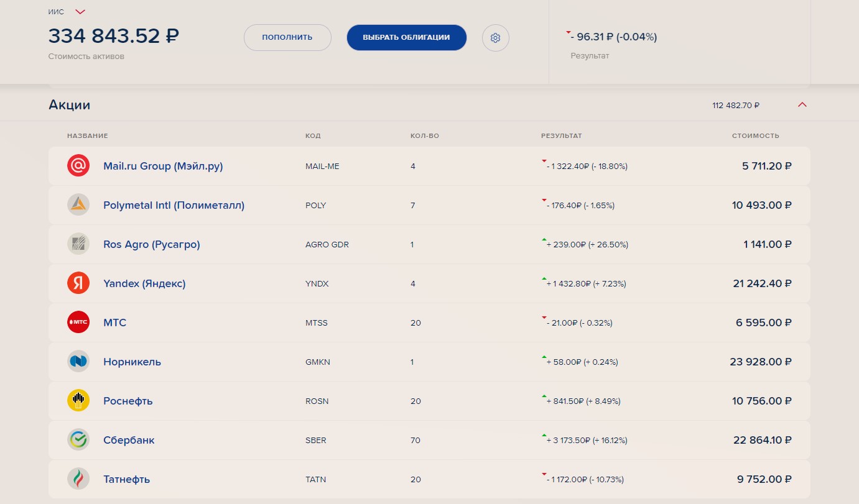This screenshot has width=859, height=504.
Task: Click the Сбербанк logo icon
Action: pyautogui.click(x=78, y=440)
